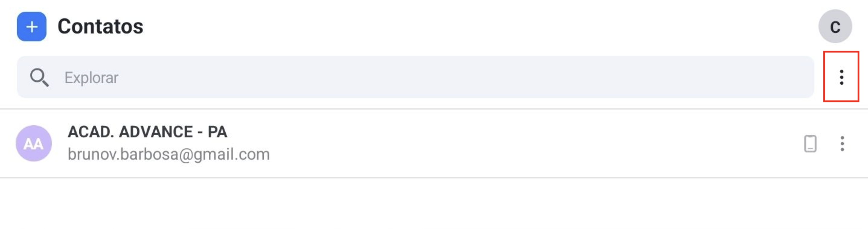
Task: Click the phone device icon for ACAD. ADVANCE
Action: point(810,144)
